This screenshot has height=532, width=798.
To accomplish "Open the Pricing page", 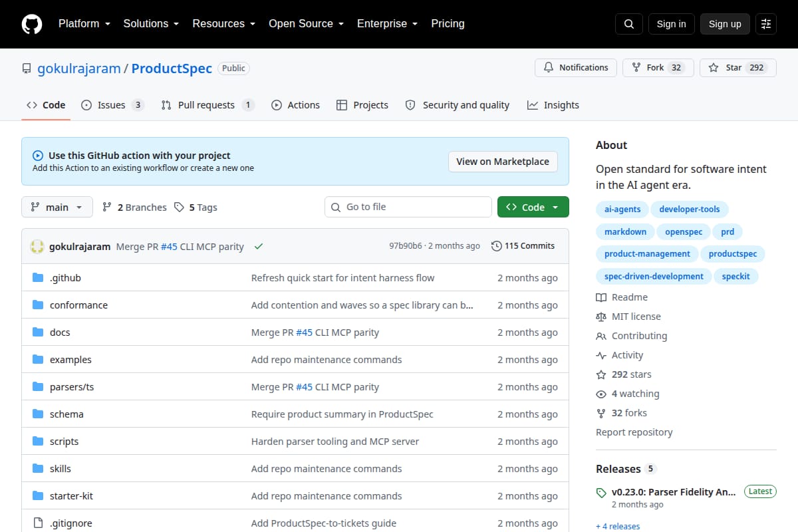I will coord(448,24).
